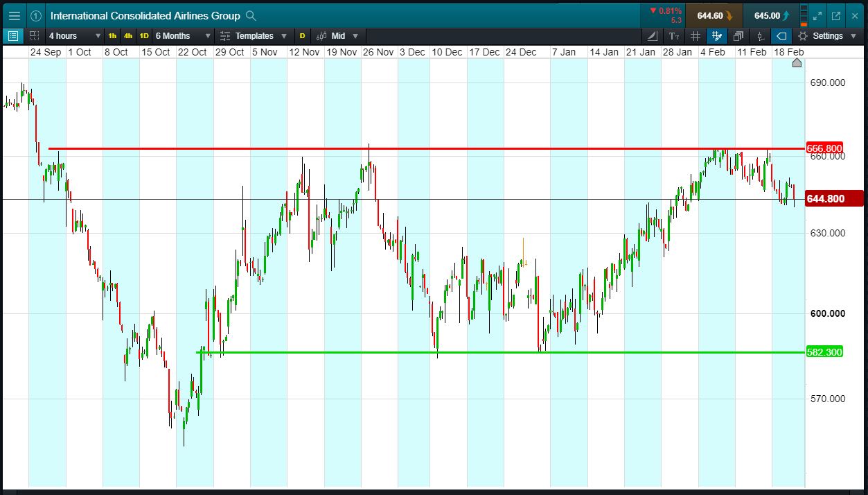Image resolution: width=868 pixels, height=495 pixels.
Task: Click the layout grid selector icon
Action: point(34,36)
